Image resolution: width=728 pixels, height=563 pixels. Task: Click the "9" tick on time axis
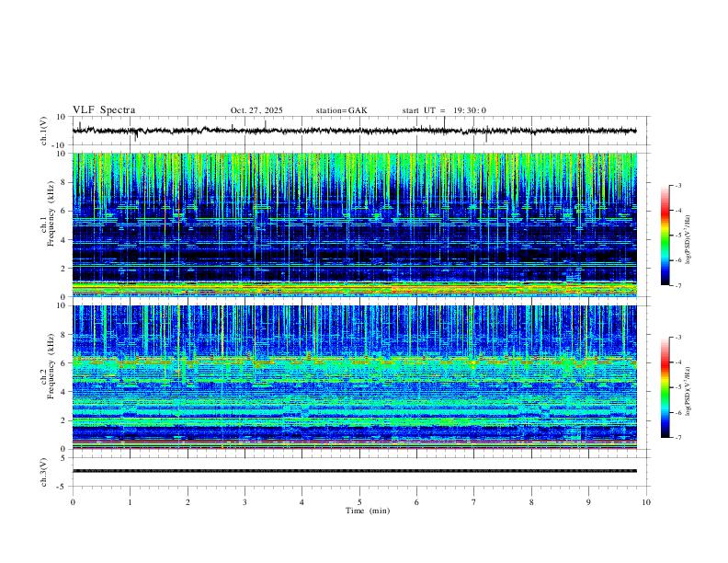(x=588, y=502)
